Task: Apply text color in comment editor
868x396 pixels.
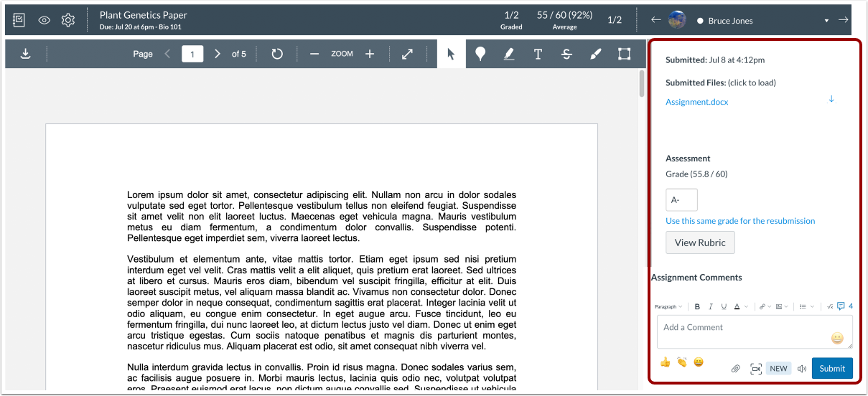Action: tap(737, 306)
